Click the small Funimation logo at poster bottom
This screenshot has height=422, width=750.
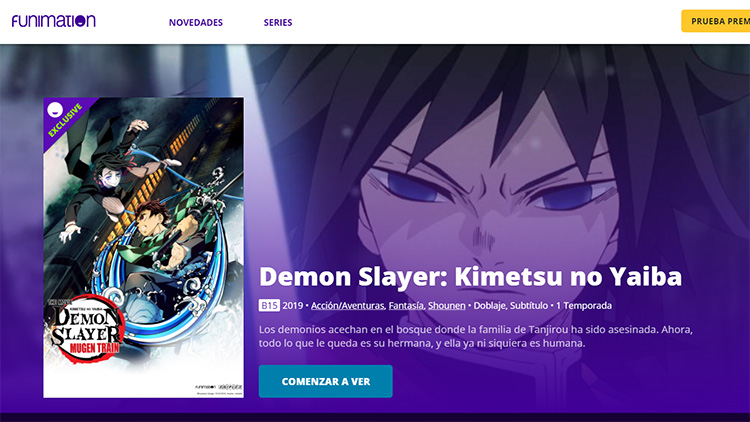(205, 387)
